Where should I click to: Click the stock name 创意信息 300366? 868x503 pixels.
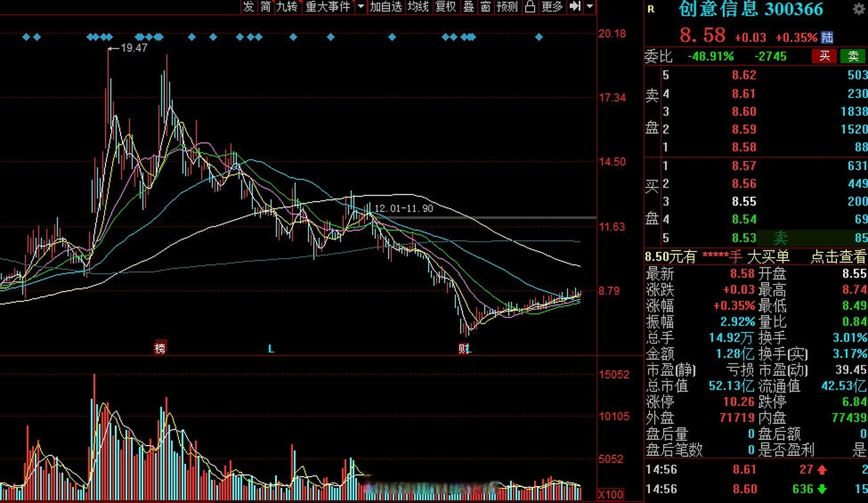point(751,9)
